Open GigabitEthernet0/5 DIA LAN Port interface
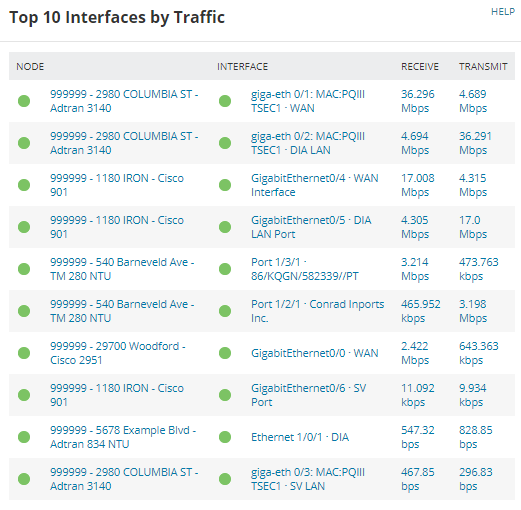Image resolution: width=521 pixels, height=510 pixels. (x=311, y=227)
